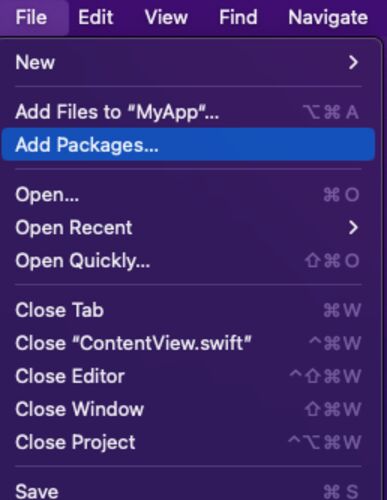
Task: Choose Add Files to "MyApp"...
Action: click(188, 112)
